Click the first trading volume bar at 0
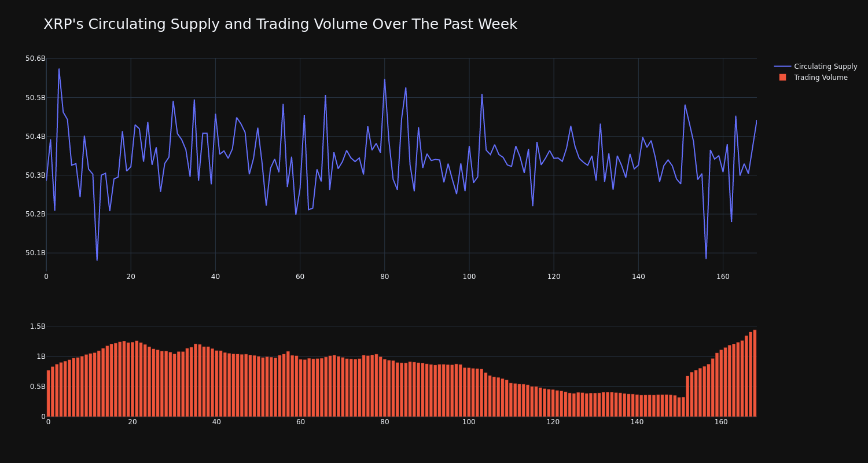 pos(48,394)
